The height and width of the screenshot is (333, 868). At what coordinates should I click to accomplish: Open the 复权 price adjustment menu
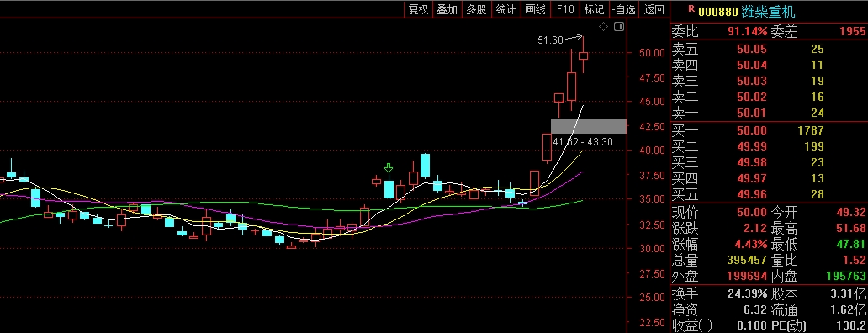pos(419,9)
